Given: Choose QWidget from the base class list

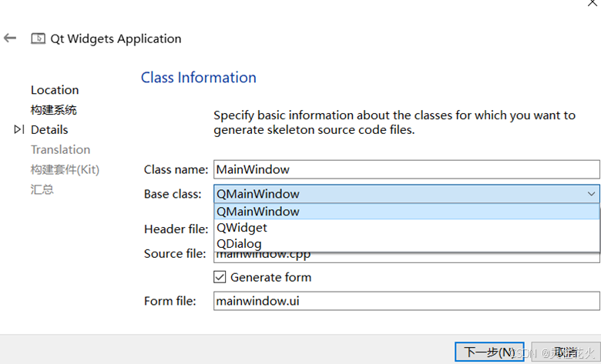Looking at the screenshot, I should [x=406, y=228].
